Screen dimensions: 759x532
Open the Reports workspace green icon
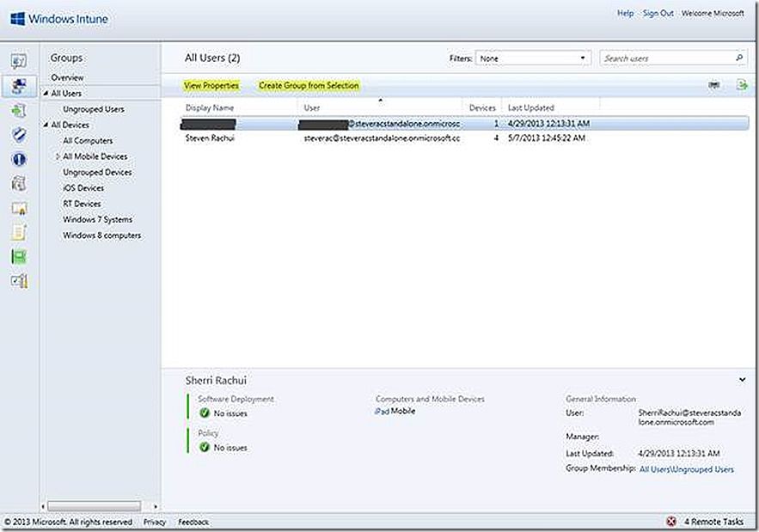click(19, 257)
